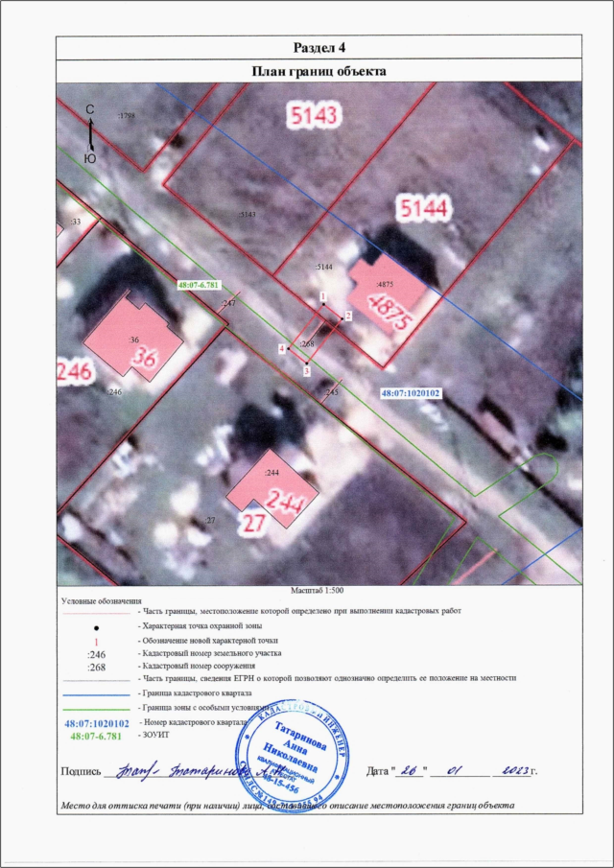Image resolution: width=614 pixels, height=868 pixels.
Task: Select the pink building marked 244
Action: point(275,490)
